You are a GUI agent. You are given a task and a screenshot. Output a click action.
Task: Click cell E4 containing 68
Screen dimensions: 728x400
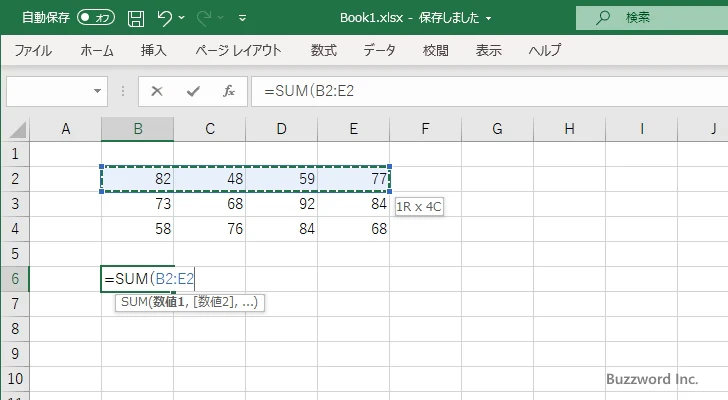point(354,229)
